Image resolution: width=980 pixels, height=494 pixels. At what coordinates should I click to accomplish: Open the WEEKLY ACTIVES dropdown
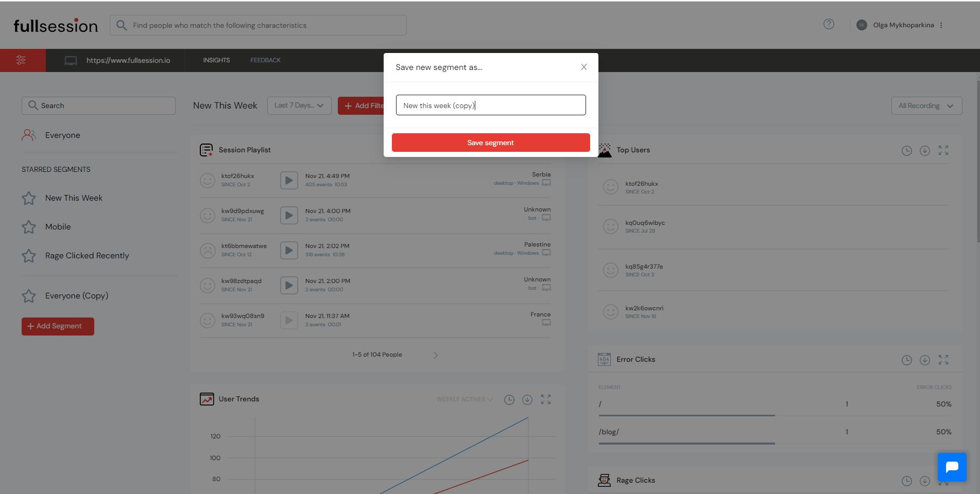coord(465,399)
